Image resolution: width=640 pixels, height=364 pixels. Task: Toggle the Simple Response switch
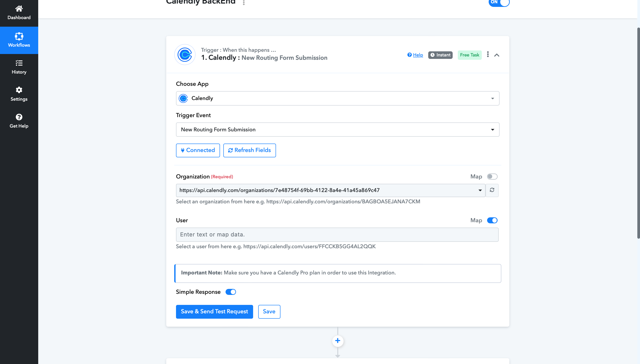[231, 292]
